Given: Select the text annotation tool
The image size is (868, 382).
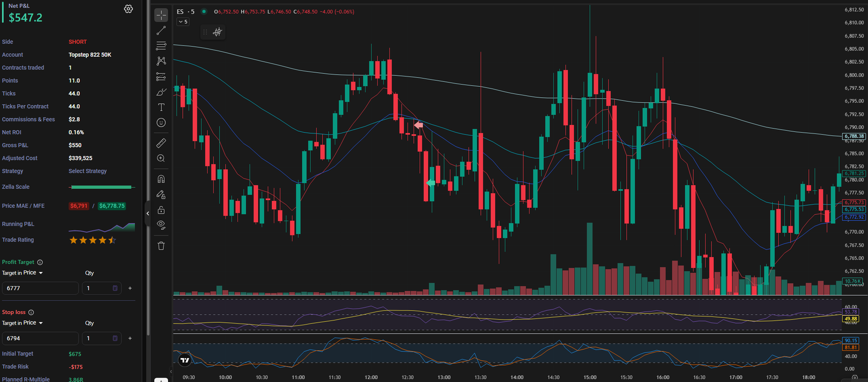Looking at the screenshot, I should point(161,107).
